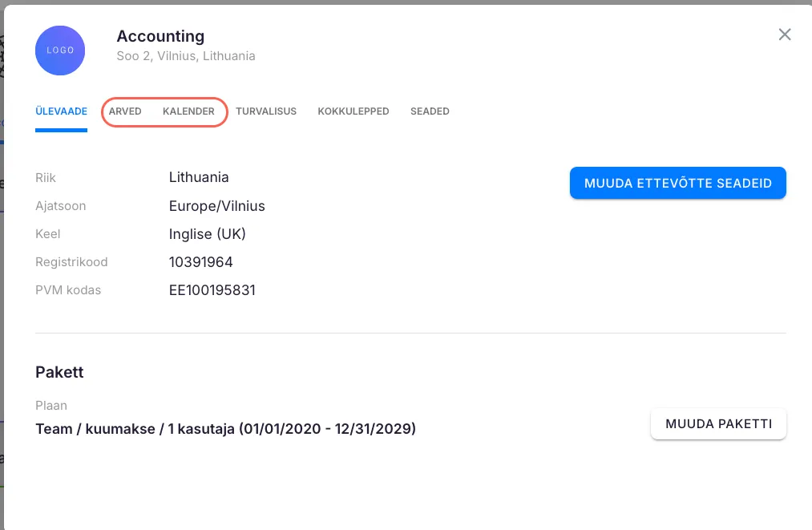Go to the Turvalisus tab
The width and height of the screenshot is (812, 530).
[266, 111]
